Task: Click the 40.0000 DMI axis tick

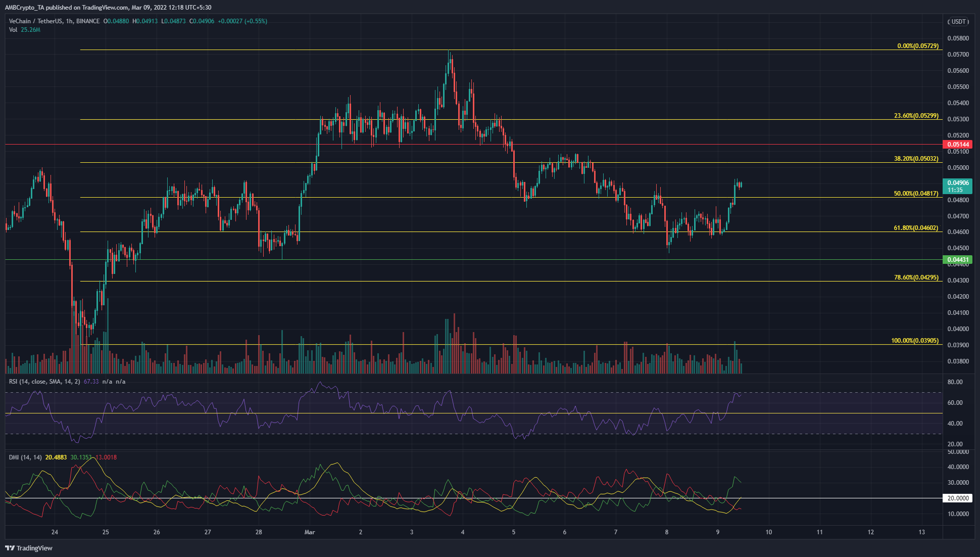Action: click(958, 467)
